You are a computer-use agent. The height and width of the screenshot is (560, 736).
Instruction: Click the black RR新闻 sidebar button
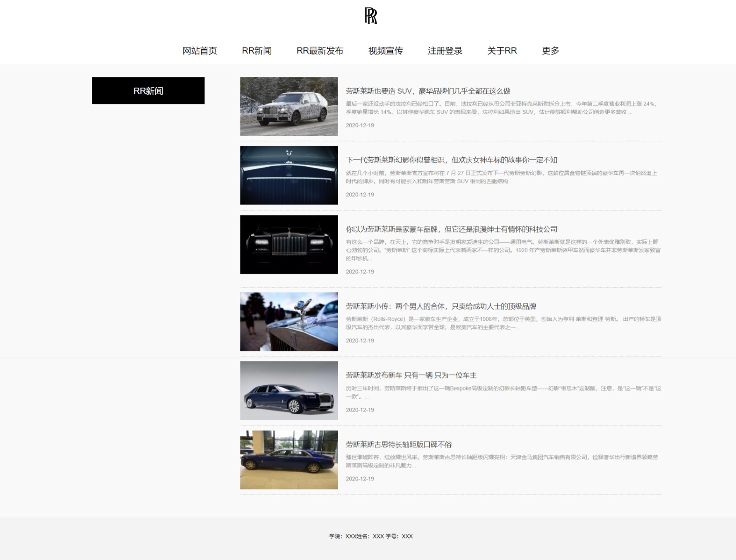pos(148,91)
